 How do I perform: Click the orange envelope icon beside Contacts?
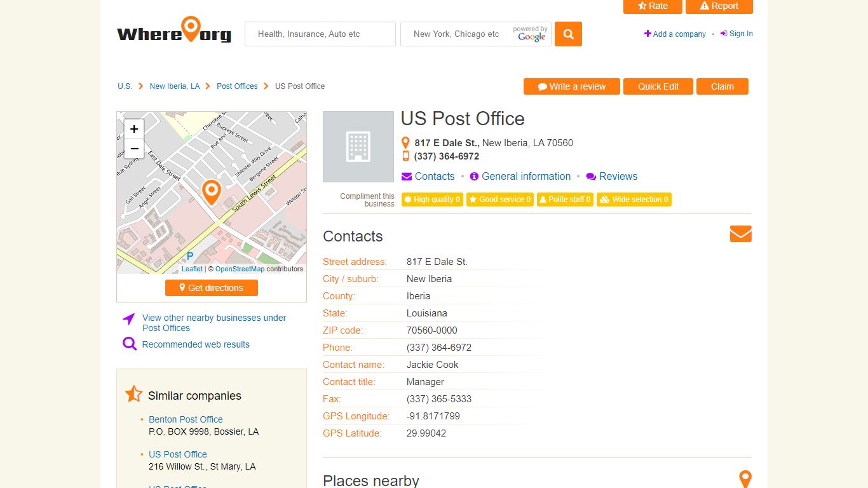pyautogui.click(x=741, y=234)
